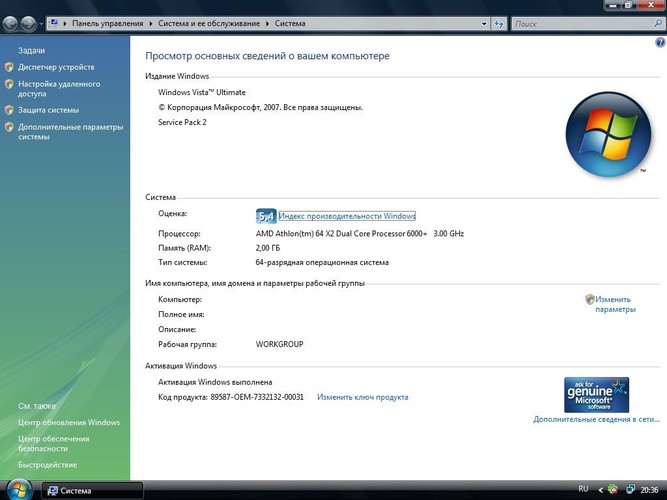
Task: Click the 'Система' taskbar button
Action: coord(90,491)
